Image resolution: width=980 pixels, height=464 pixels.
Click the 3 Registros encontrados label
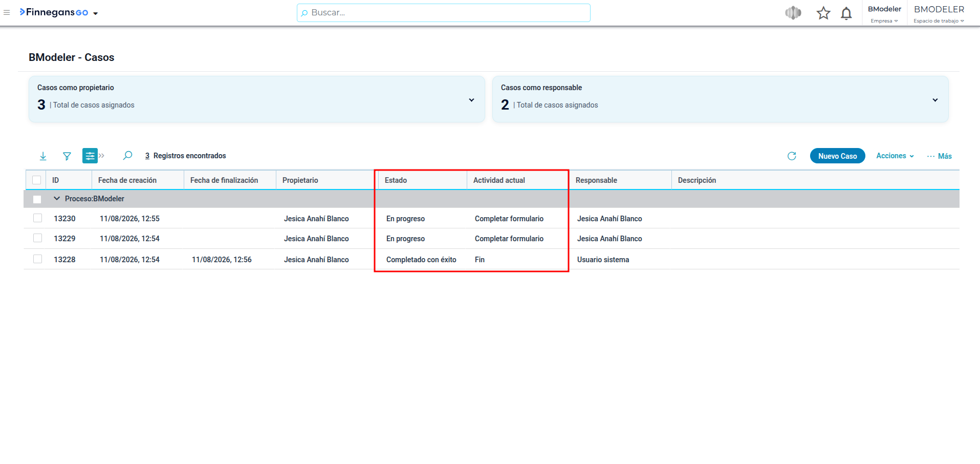[185, 156]
